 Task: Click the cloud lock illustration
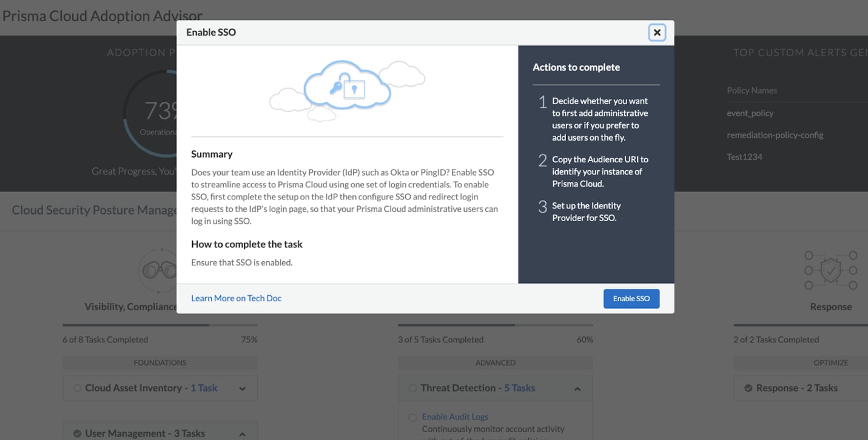point(347,90)
